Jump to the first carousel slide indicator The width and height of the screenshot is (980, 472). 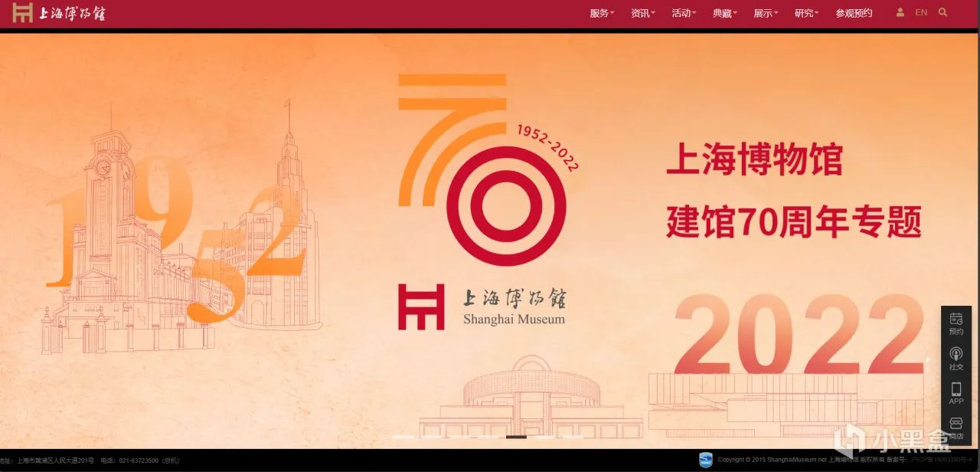click(x=403, y=437)
